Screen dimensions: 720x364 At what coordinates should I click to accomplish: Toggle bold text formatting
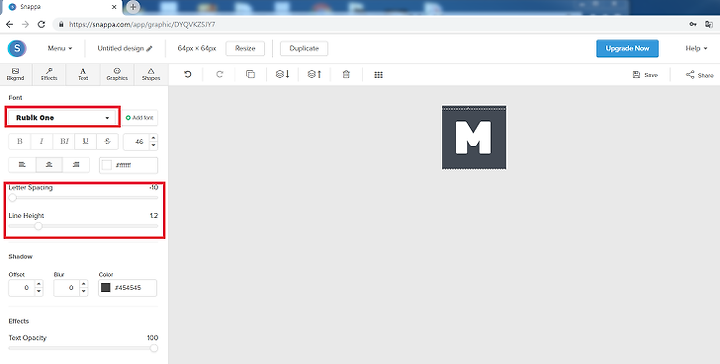20,141
